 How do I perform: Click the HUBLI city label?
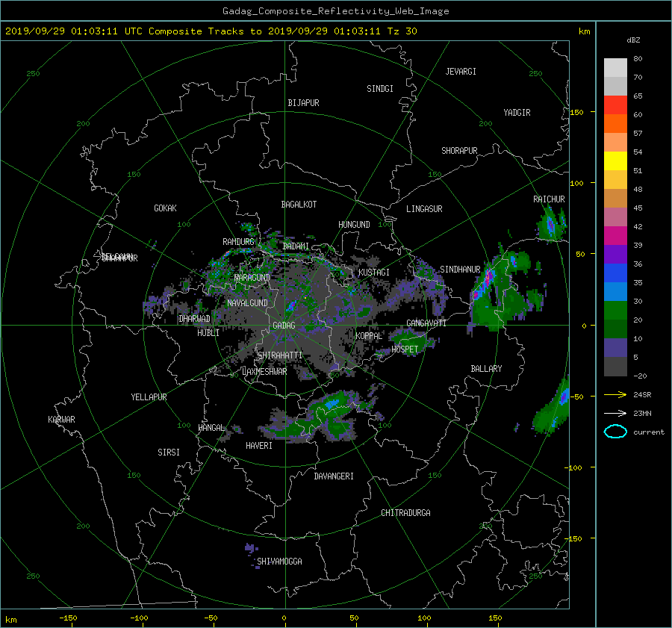[x=208, y=332]
